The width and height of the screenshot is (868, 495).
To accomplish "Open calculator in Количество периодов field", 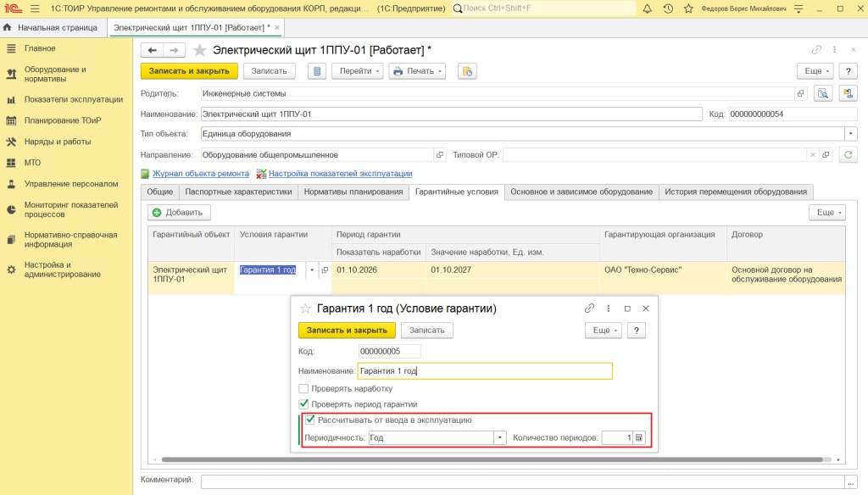I will tap(639, 437).
